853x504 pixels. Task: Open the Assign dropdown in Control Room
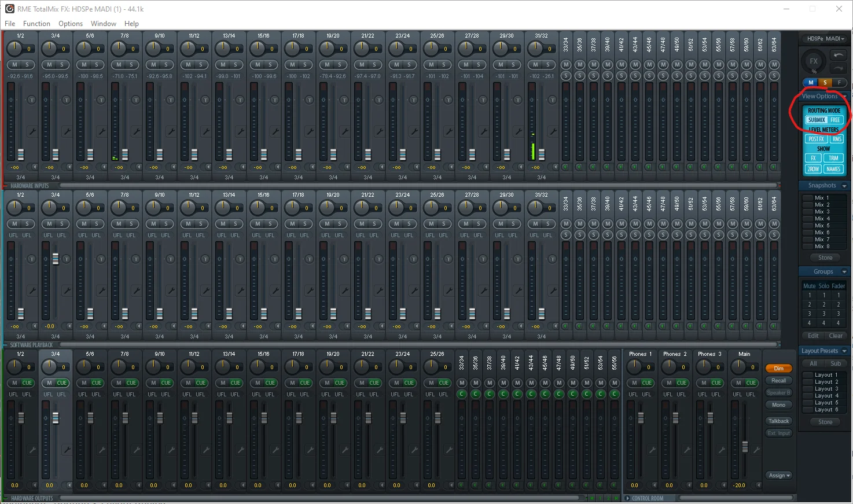coord(779,476)
